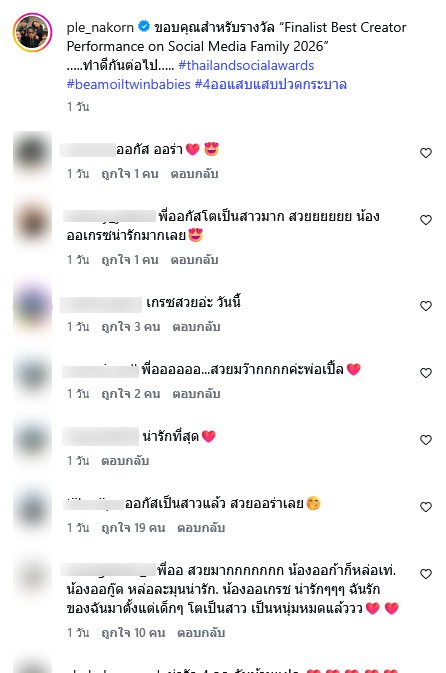Screen dimensions: 446x673
Task: Reply to the 'ออกัส ออร่า' comment
Action: pos(194,174)
